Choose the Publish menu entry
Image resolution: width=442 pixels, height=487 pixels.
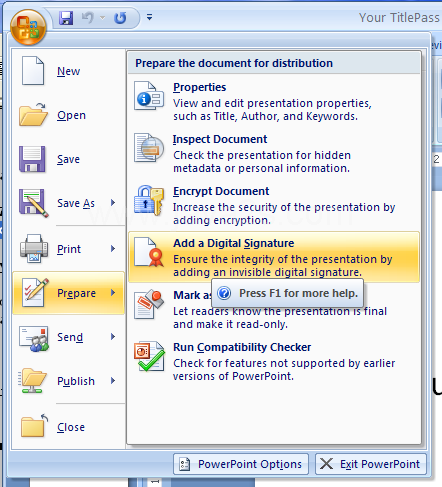68,381
